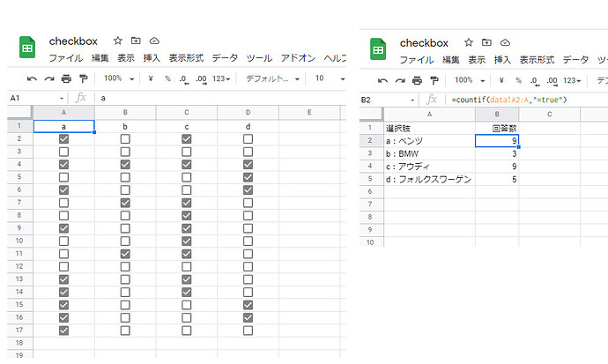This screenshot has height=364, width=608.
Task: Open 挿入 menu in left window
Action: pyautogui.click(x=152, y=58)
